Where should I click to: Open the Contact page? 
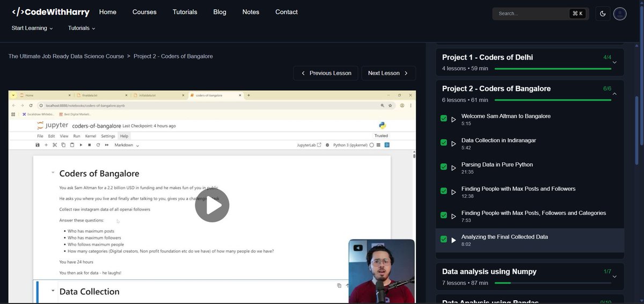point(287,12)
